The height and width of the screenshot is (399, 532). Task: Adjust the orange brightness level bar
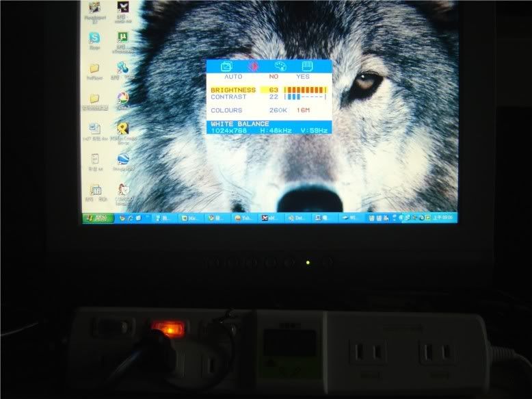[x=306, y=90]
